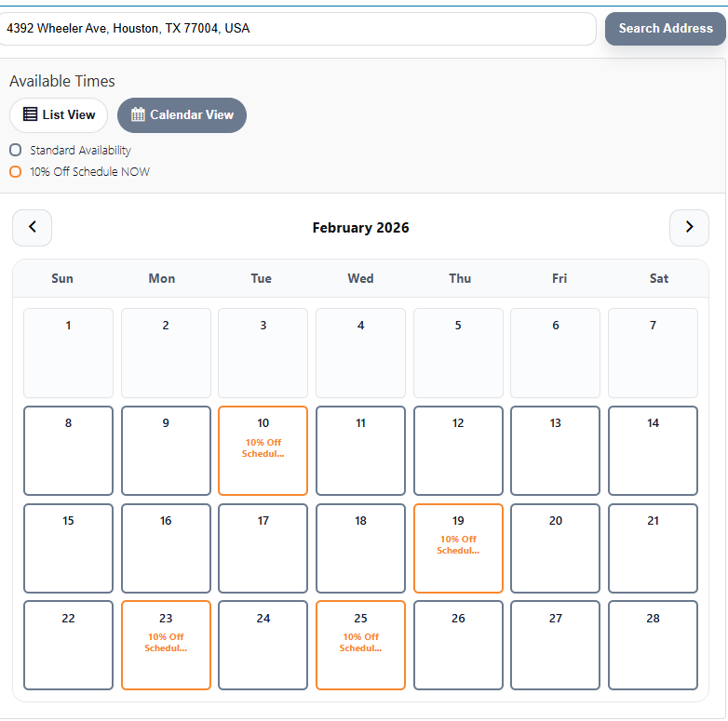Click the list icon in List View
The width and height of the screenshot is (728, 721).
click(31, 114)
